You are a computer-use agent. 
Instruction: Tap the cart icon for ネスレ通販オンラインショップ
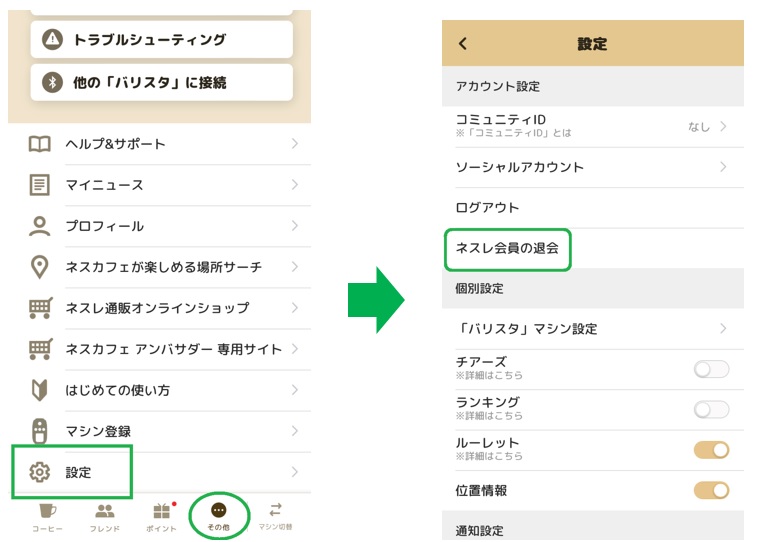coord(41,307)
